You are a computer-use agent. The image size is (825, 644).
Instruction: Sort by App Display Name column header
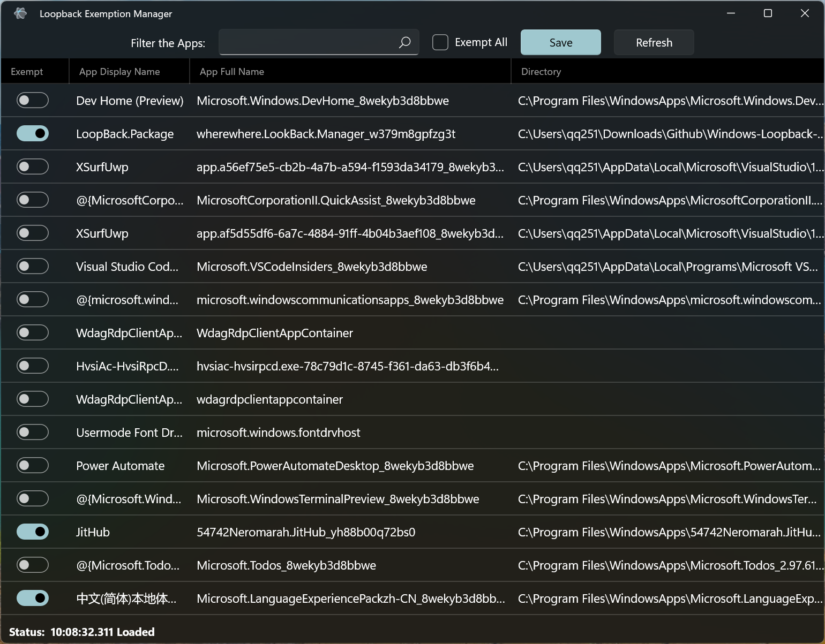click(129, 72)
